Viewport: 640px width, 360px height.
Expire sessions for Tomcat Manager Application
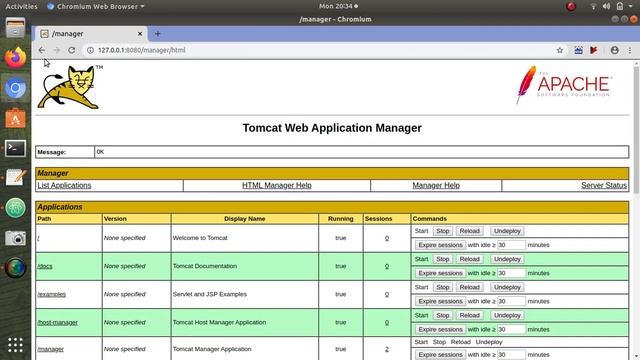click(440, 355)
